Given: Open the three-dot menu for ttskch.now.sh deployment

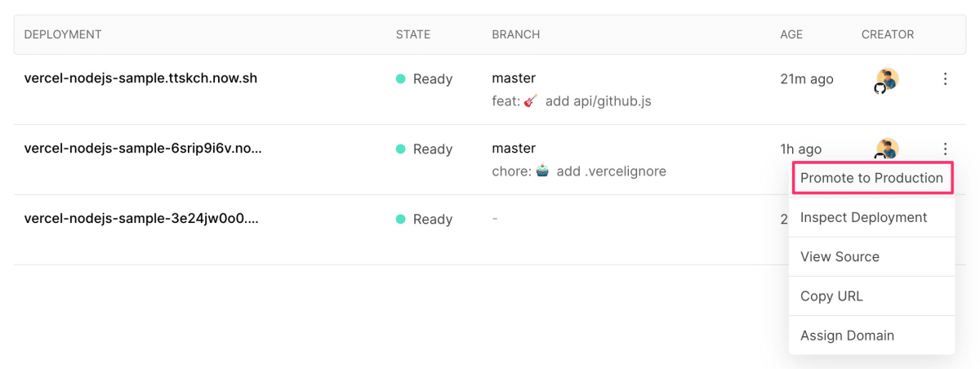Looking at the screenshot, I should click(x=945, y=79).
